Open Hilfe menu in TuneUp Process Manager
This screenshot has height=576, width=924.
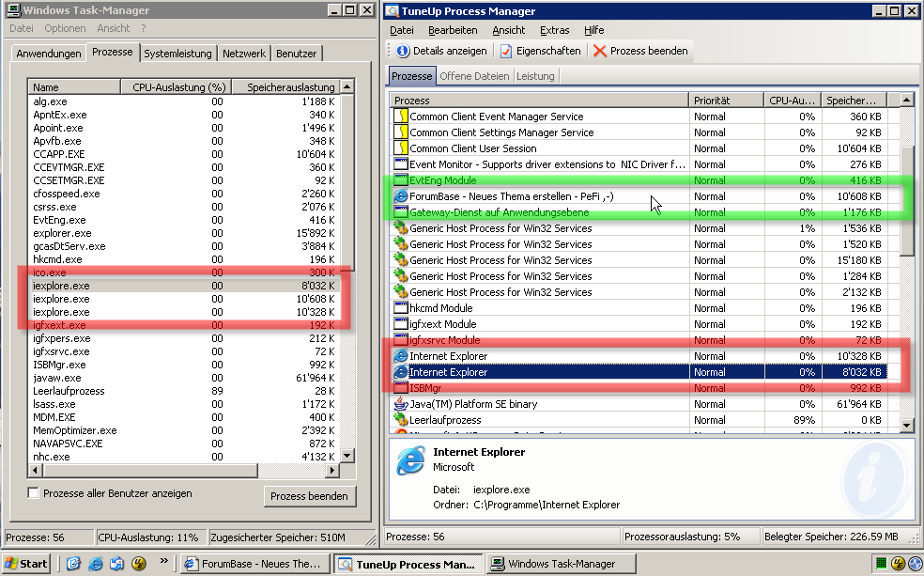pyautogui.click(x=594, y=30)
